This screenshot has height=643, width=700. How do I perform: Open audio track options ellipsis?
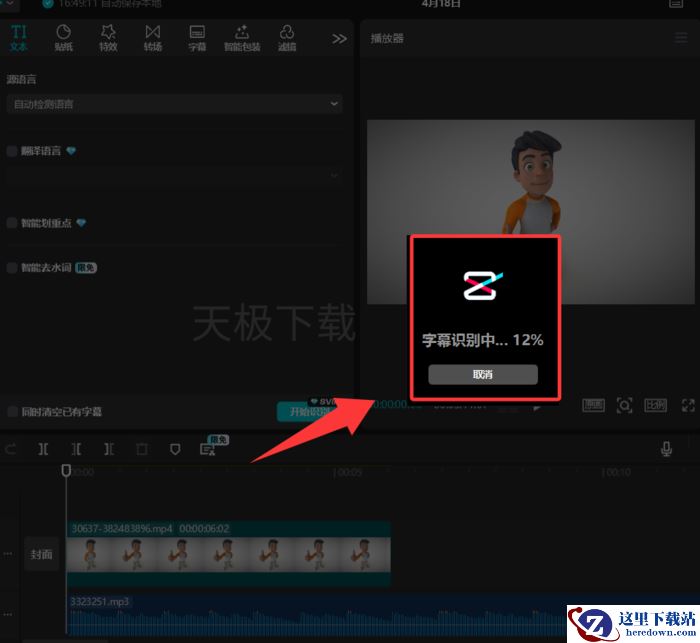coord(8,615)
